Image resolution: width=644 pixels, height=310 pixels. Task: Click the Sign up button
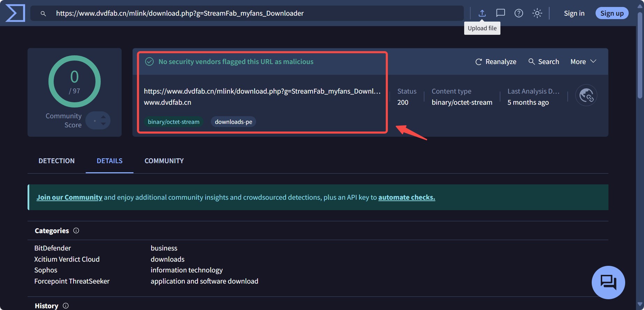[x=612, y=13]
